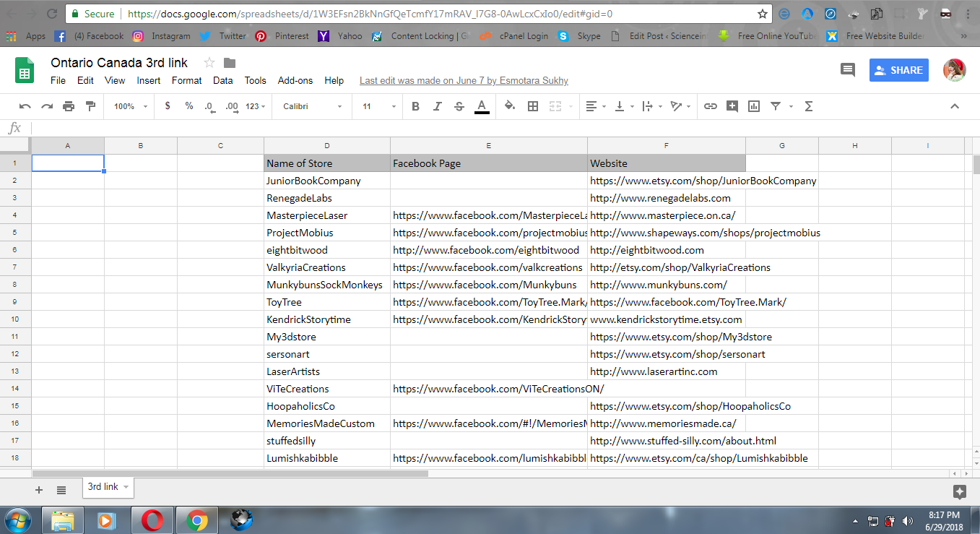The image size is (980, 534).
Task: Open the Data menu
Action: click(x=223, y=80)
